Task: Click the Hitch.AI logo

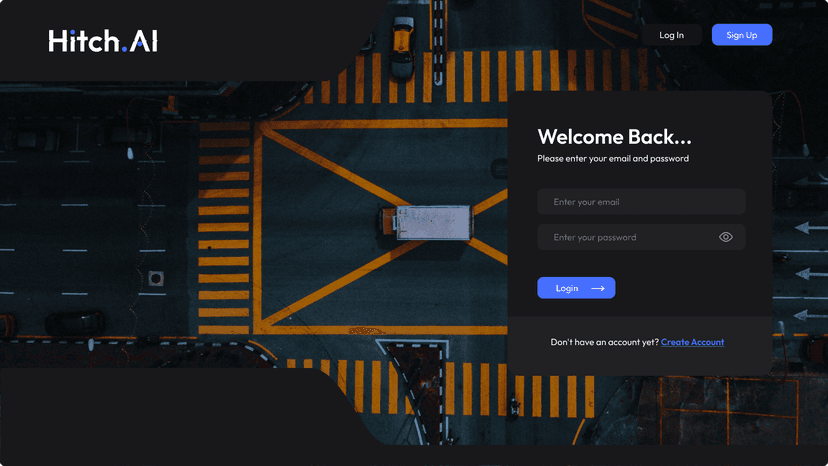Action: [103, 41]
